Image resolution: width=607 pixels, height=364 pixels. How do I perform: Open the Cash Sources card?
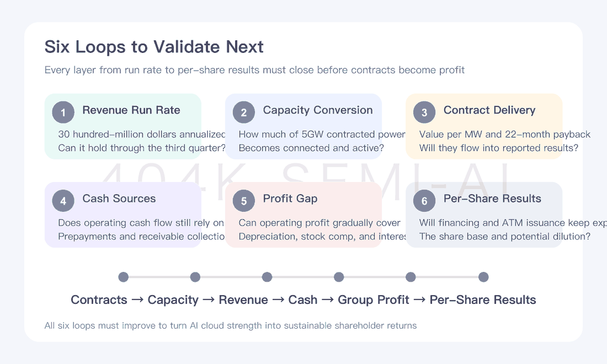(x=123, y=215)
